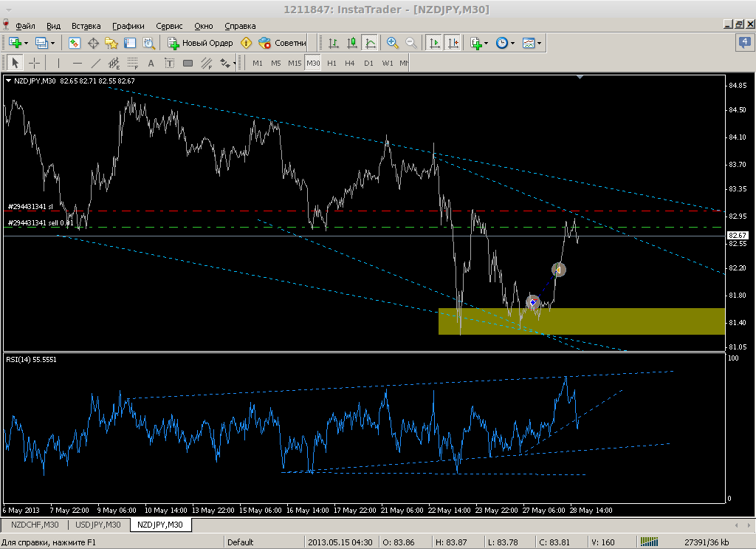Click the New Chart icon
Viewport: 756px width, 549px height.
click(15, 43)
